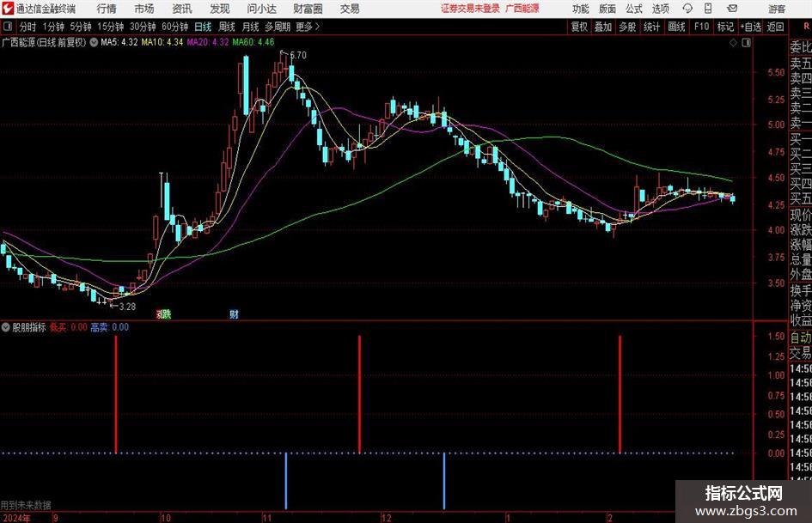Click the 通达信 red logo icon
The image size is (812, 523).
(7, 9)
